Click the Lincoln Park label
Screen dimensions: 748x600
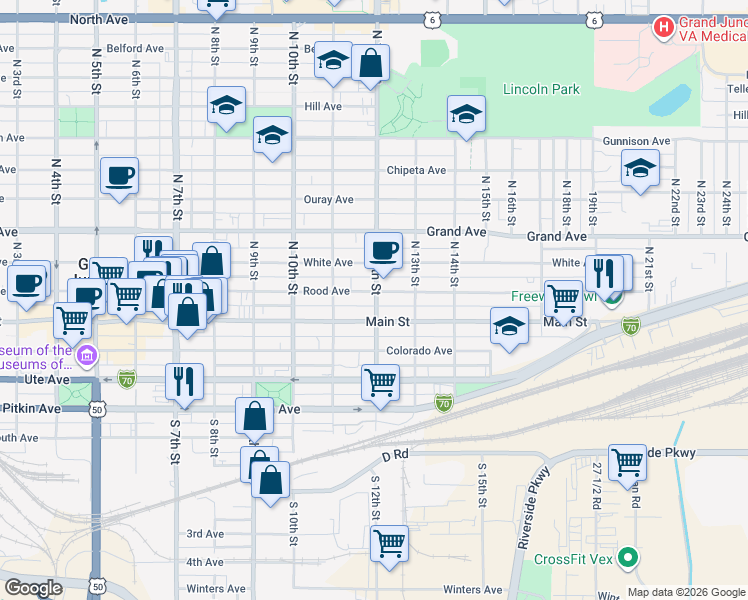tap(541, 89)
